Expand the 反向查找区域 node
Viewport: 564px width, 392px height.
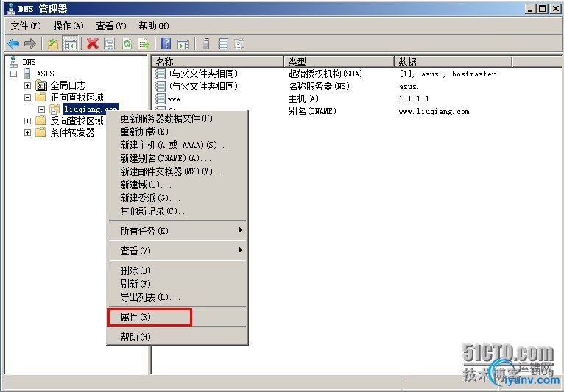coord(28,121)
